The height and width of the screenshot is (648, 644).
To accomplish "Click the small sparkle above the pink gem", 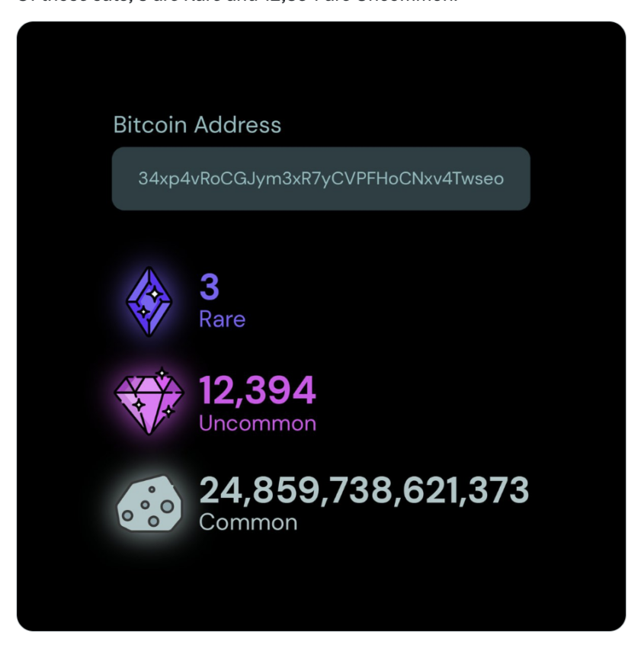I will 162,373.
